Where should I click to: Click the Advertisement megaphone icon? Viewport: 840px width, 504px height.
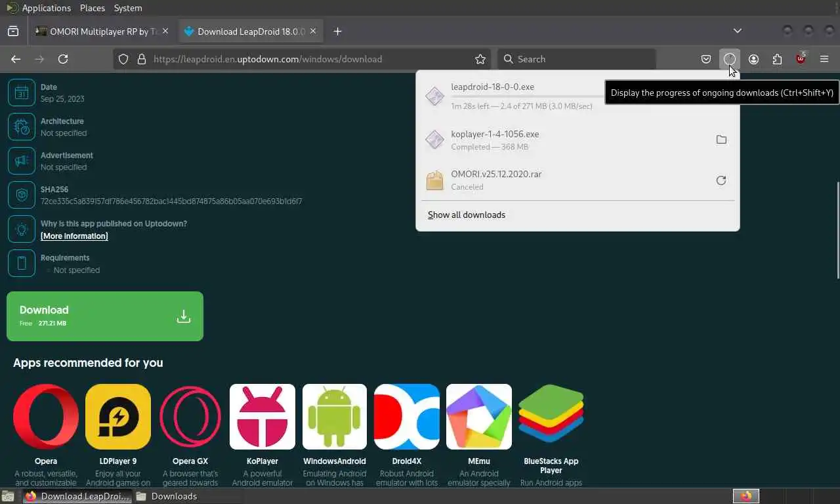(x=22, y=161)
